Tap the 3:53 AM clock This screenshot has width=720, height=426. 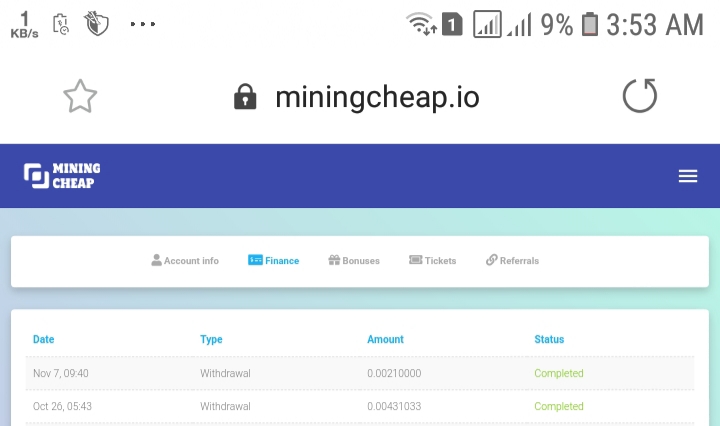655,24
